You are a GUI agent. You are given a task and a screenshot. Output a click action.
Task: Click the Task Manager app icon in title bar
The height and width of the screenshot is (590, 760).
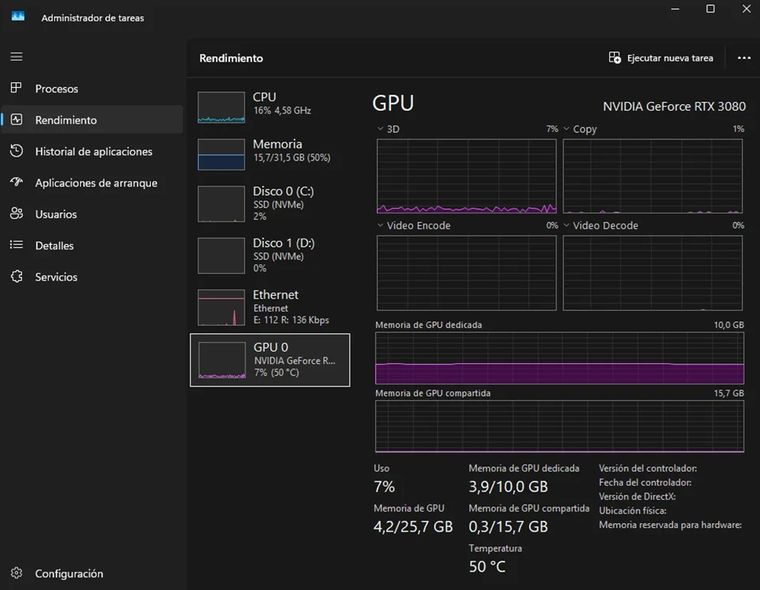tap(18, 16)
